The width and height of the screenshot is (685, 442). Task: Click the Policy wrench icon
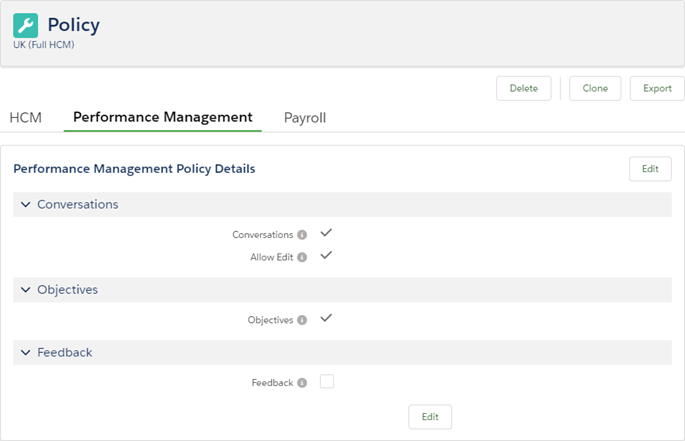point(26,26)
